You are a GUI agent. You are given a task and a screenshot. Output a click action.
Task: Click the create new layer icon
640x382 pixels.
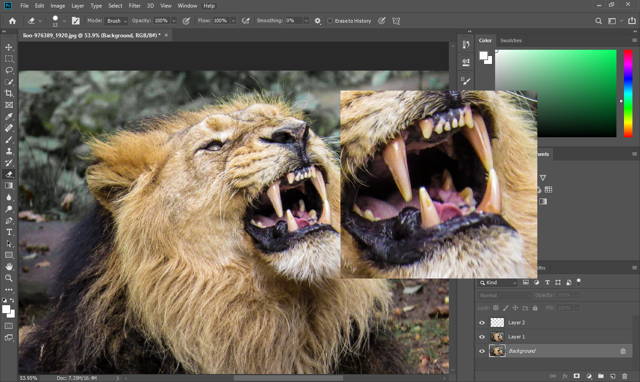613,376
